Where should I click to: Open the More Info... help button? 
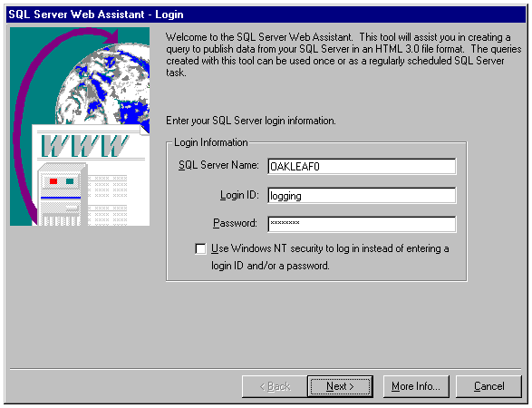[416, 386]
